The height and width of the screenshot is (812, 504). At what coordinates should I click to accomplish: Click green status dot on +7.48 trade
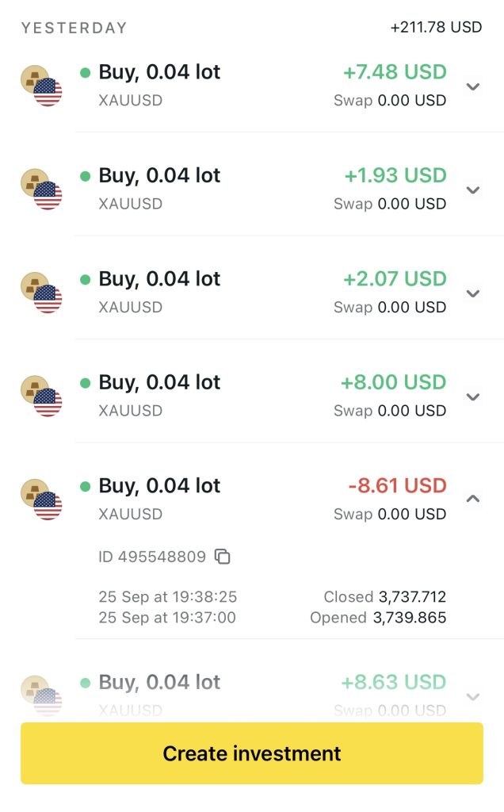pos(85,73)
